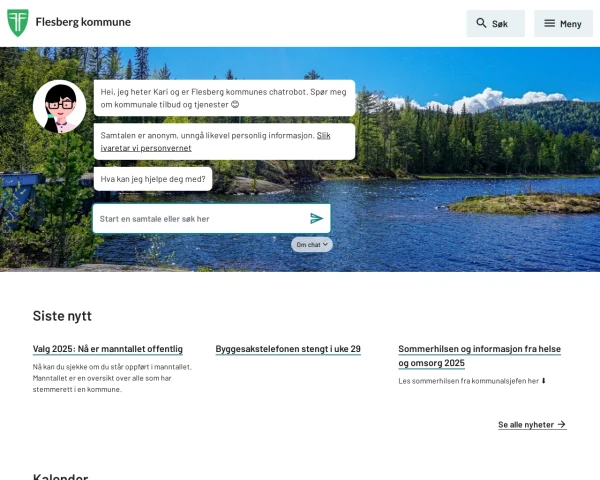
Task: Click Kari chatbot avatar image
Action: [60, 106]
